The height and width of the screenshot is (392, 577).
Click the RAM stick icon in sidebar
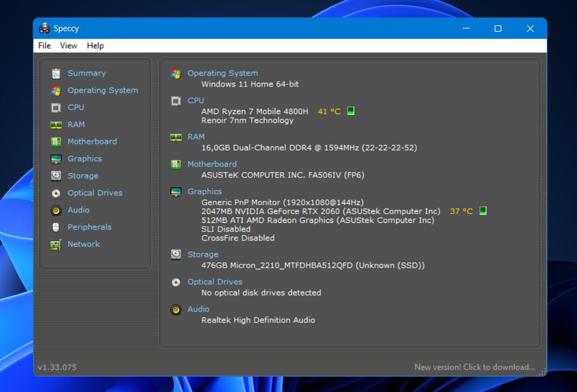(56, 125)
